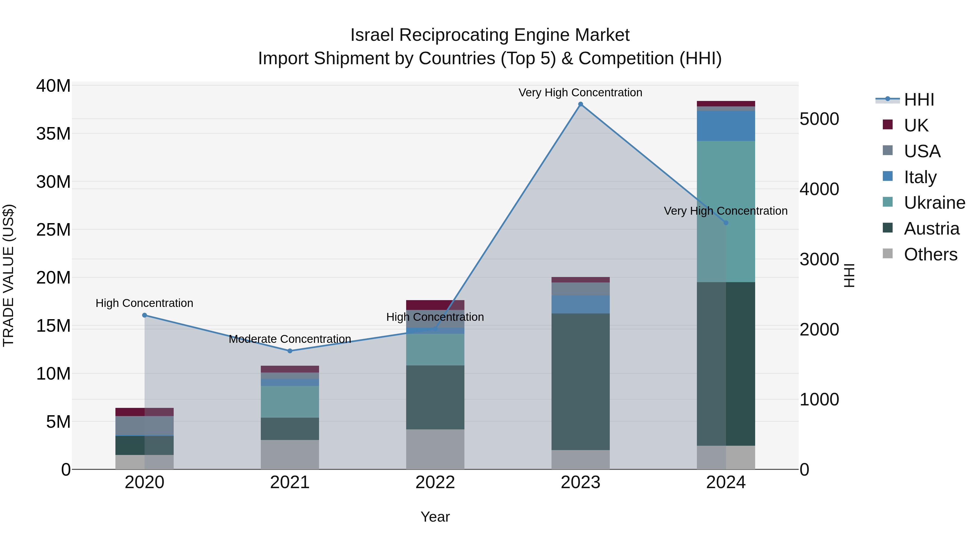Toggle the HHI line legend entry
This screenshot has height=551, width=980.
coord(905,100)
